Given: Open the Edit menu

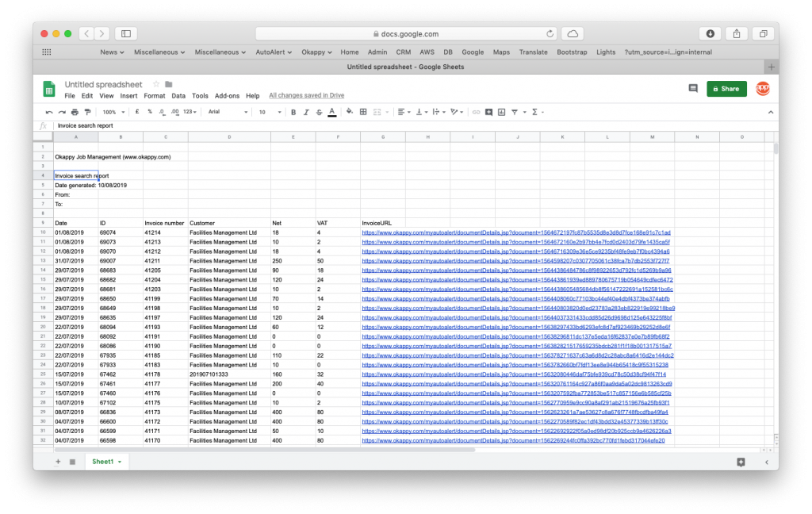Looking at the screenshot, I should point(87,96).
